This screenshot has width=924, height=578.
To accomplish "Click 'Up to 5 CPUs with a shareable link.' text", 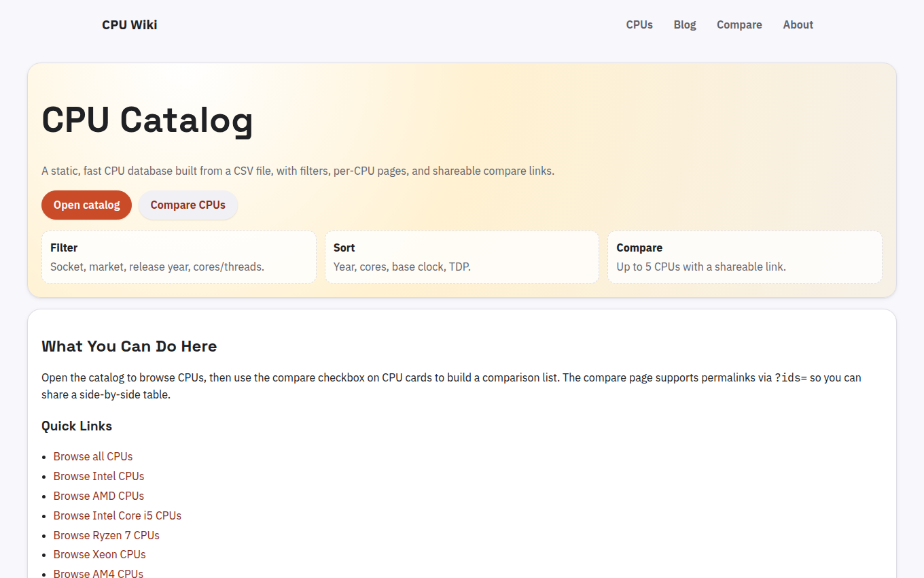I will pyautogui.click(x=701, y=267).
